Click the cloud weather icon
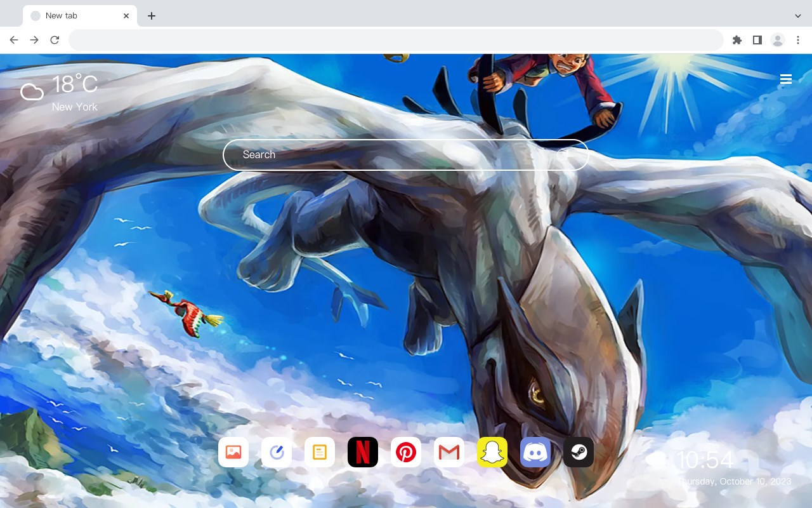The height and width of the screenshot is (508, 812). coord(32,93)
